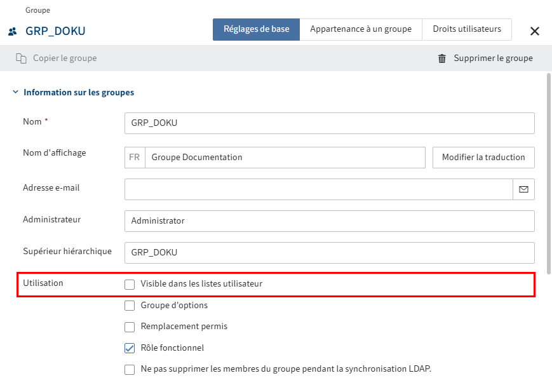Enable Visible dans les listes utilisateur
The image size is (552, 392).
[130, 284]
